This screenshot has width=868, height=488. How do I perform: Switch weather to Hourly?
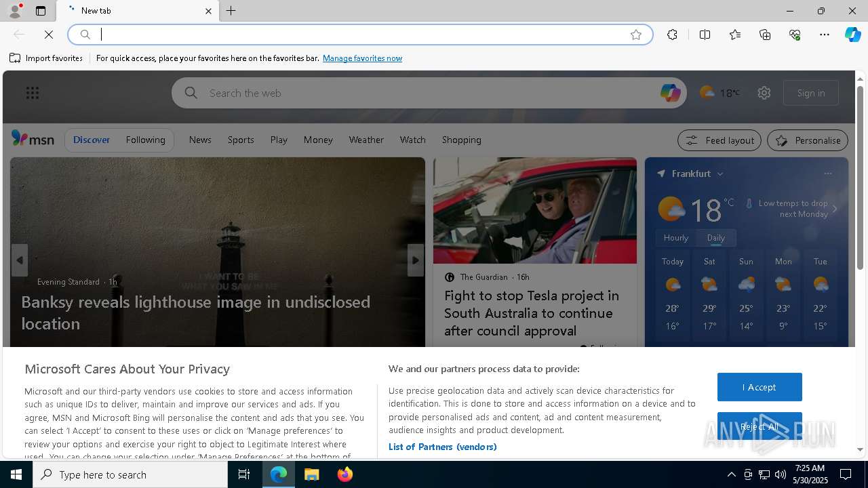click(675, 238)
